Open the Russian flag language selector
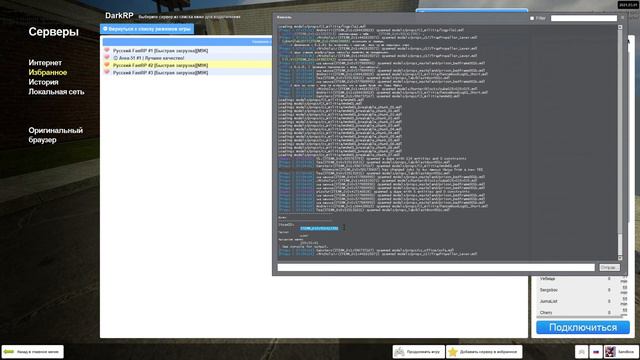The image size is (640, 360). point(596,351)
